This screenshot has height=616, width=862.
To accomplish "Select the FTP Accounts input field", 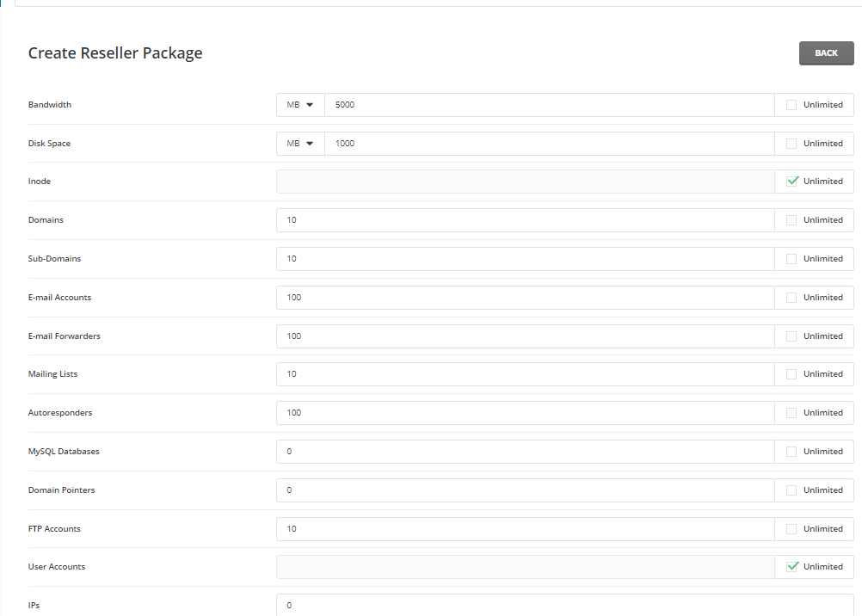I will 525,529.
